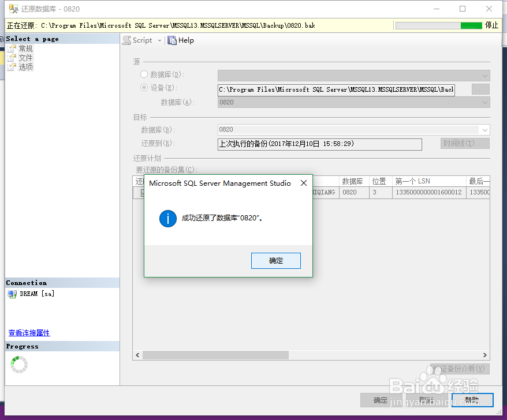Close the Microsoft SQL Server Management Studio message box
This screenshot has height=420, width=507.
coord(304,183)
